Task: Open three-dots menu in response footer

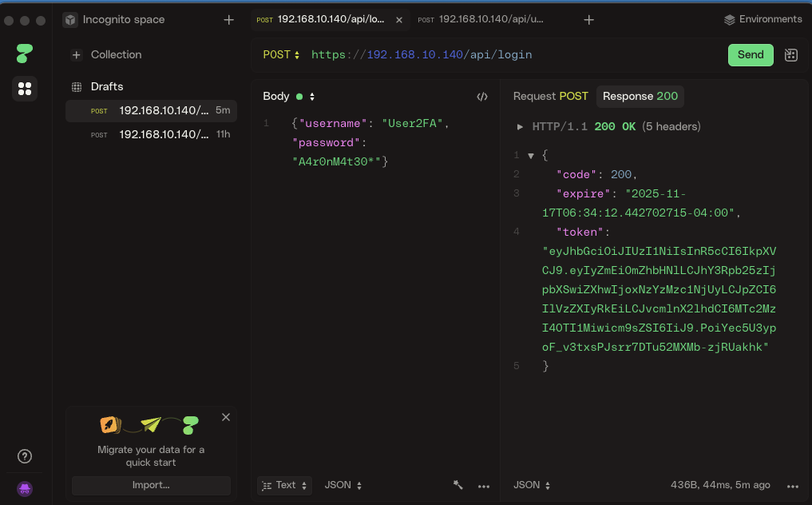Action: point(793,486)
